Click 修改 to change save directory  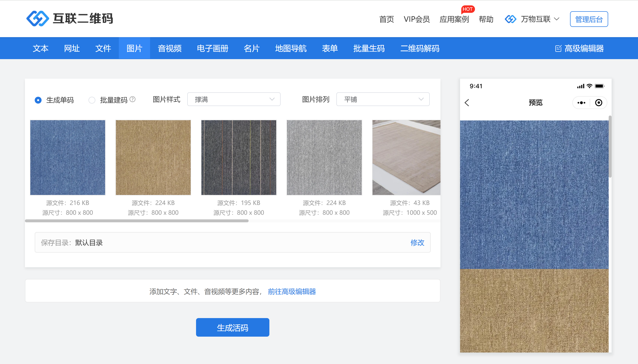[417, 243]
